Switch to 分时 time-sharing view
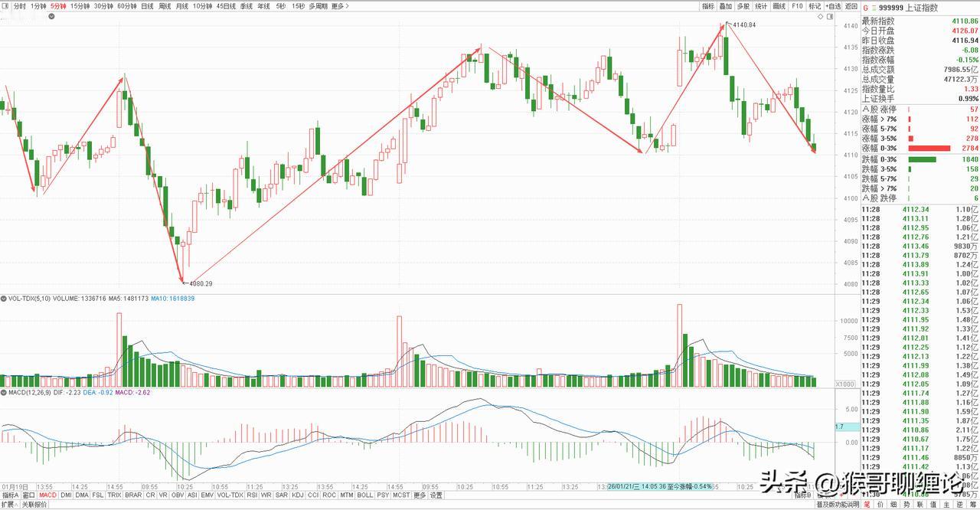This screenshot has width=980, height=510. click(19, 5)
